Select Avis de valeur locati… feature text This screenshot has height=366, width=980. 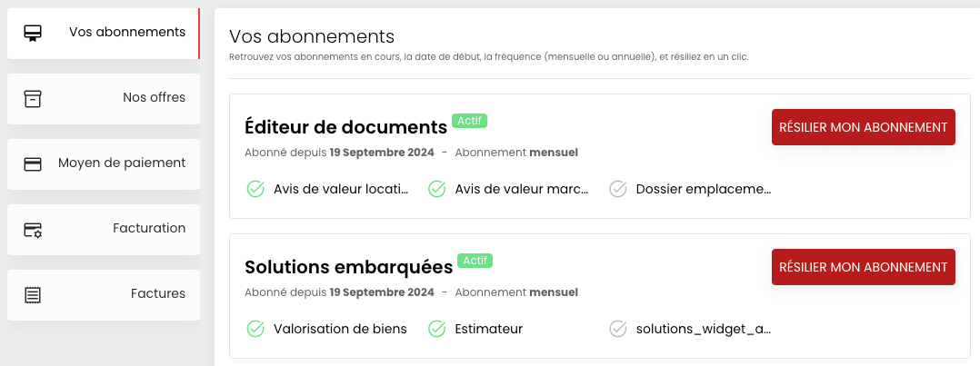click(x=341, y=189)
